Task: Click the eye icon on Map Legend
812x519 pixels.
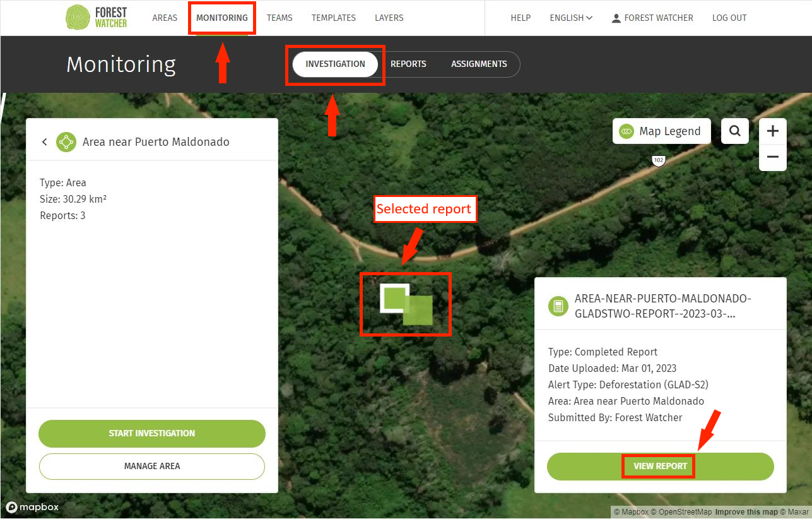Action: [x=626, y=131]
